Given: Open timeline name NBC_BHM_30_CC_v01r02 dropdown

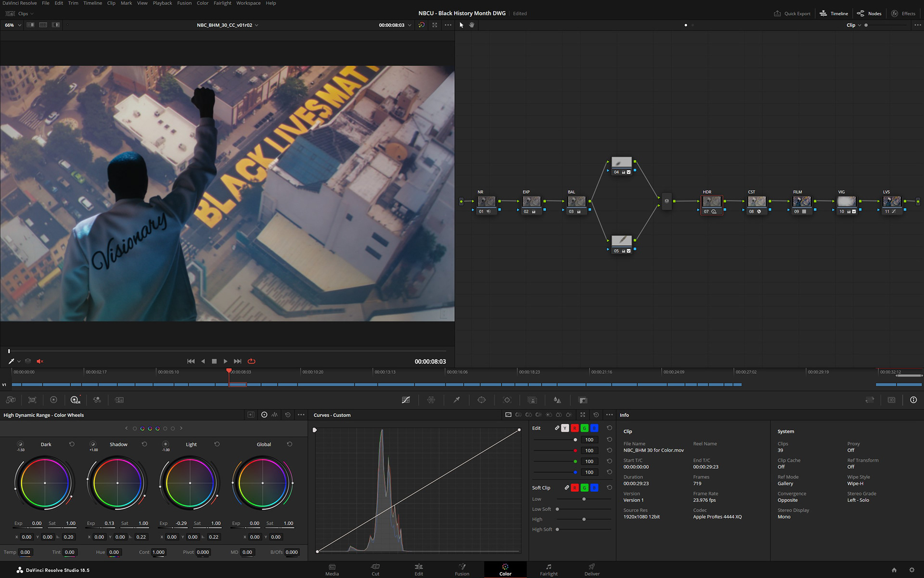Looking at the screenshot, I should click(x=228, y=25).
